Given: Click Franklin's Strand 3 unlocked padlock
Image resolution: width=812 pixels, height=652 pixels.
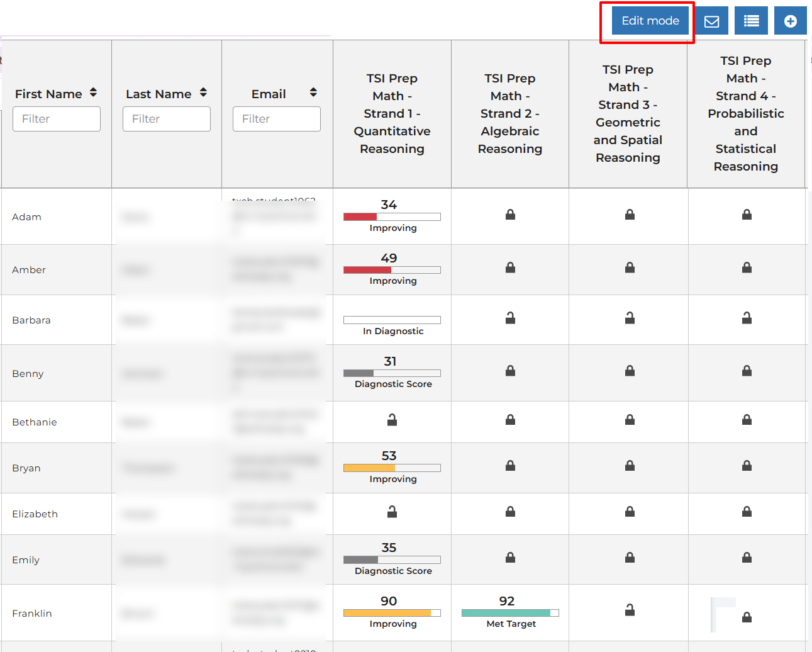Looking at the screenshot, I should click(x=629, y=609).
